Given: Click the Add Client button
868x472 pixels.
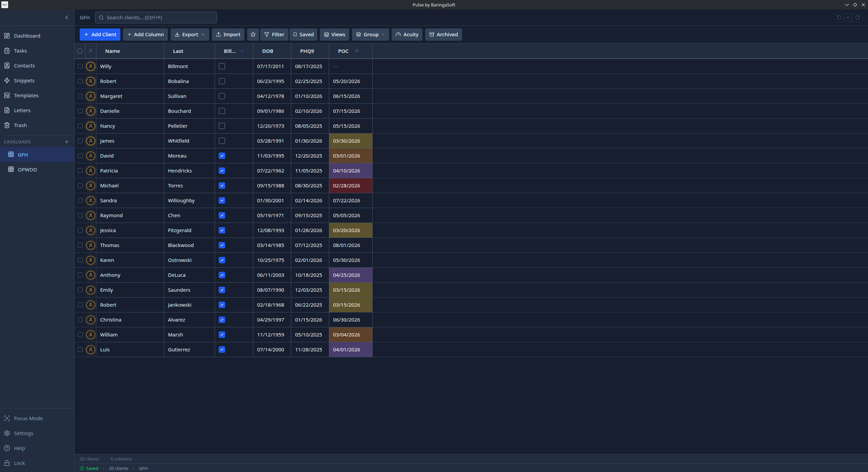Looking at the screenshot, I should coord(100,34).
